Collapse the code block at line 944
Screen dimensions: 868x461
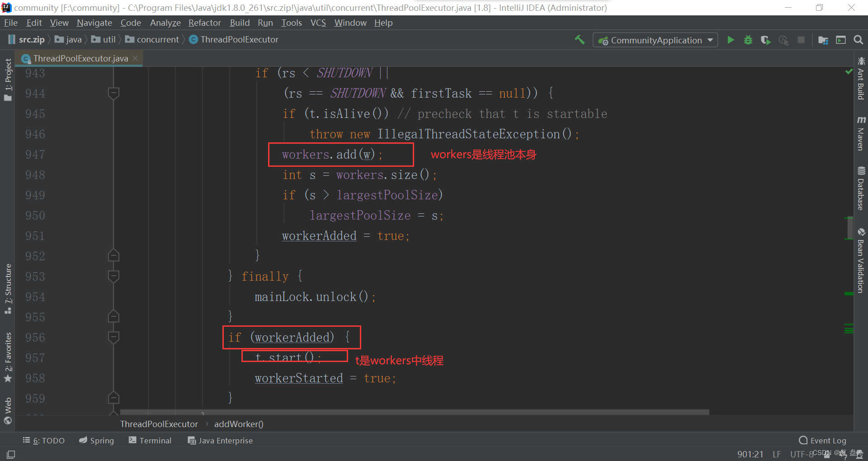[113, 93]
